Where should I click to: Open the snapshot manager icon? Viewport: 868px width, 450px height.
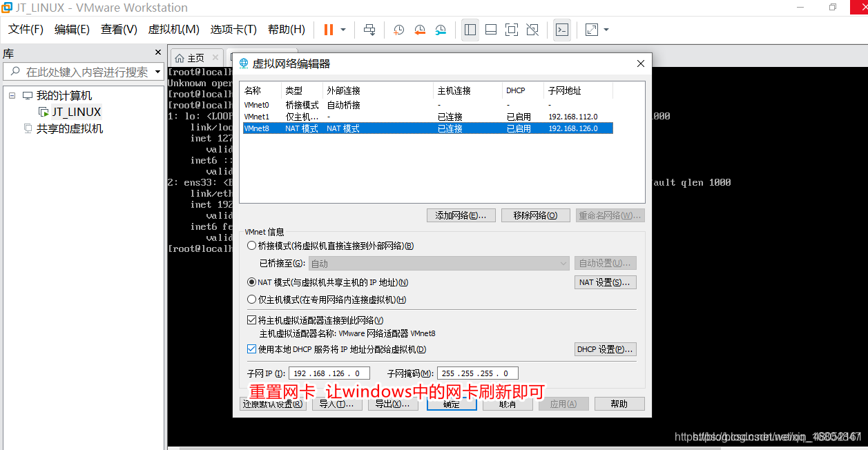pyautogui.click(x=441, y=30)
